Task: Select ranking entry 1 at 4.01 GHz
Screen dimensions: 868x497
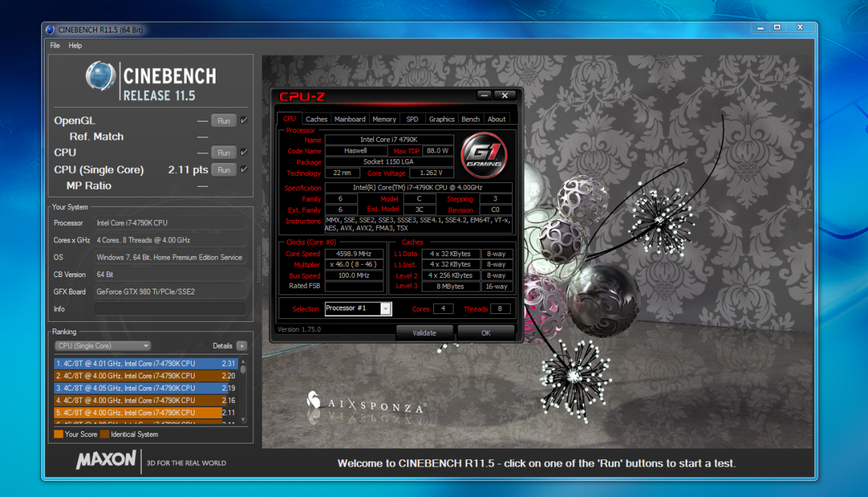Action: pos(147,364)
